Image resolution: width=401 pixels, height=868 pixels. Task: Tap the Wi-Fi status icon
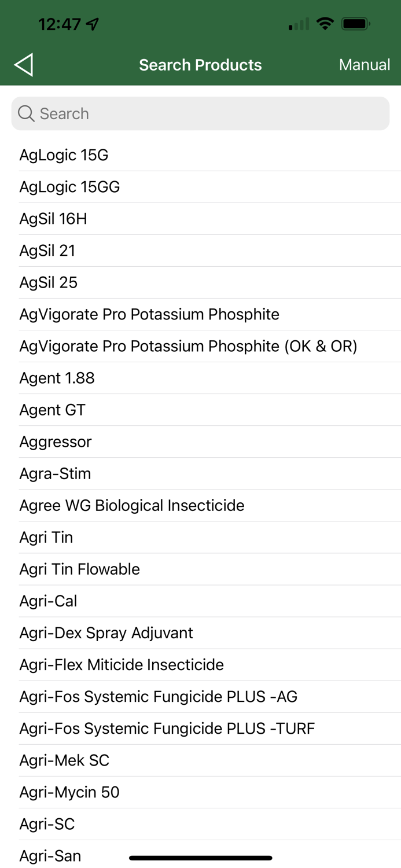[x=325, y=23]
